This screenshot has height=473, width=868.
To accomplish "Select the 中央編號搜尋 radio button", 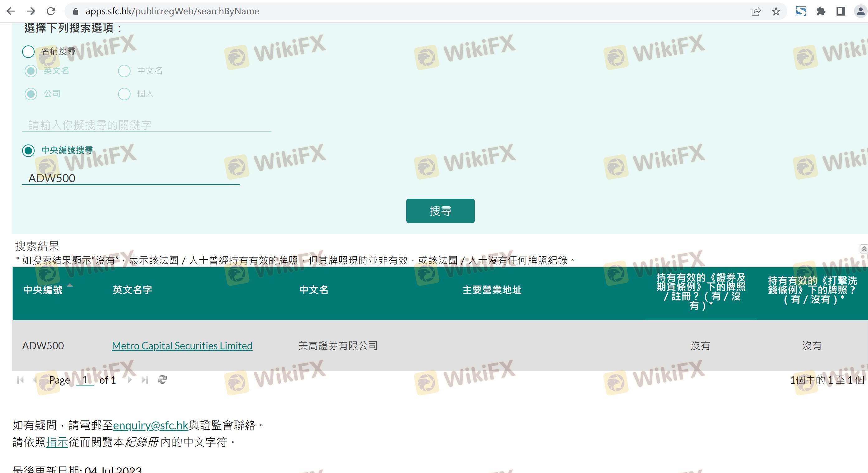I will [28, 150].
